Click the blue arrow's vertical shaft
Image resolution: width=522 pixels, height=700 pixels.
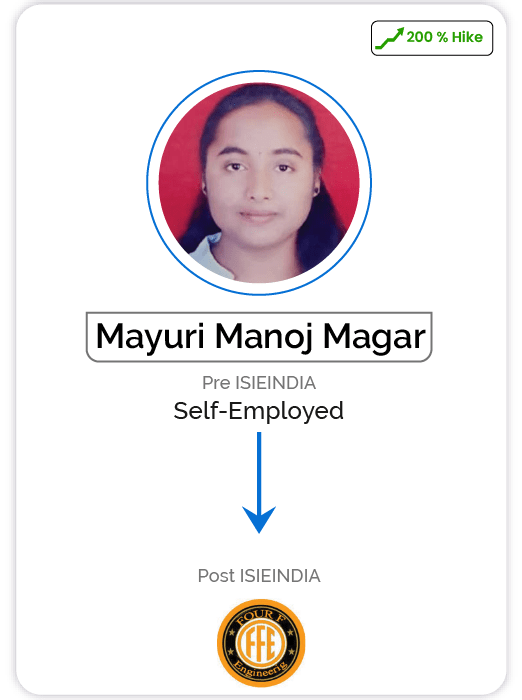point(259,472)
